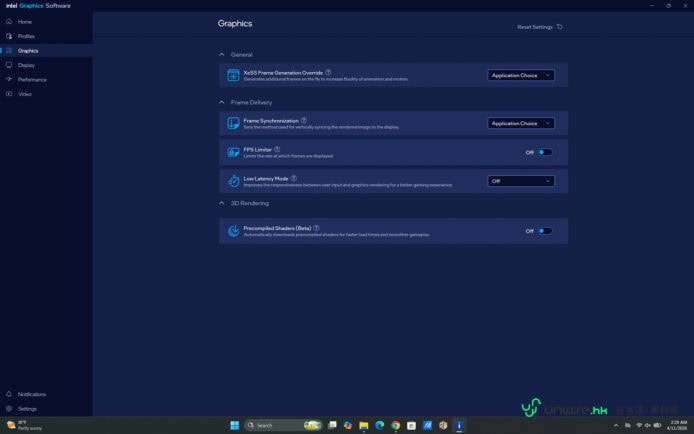The image size is (694, 434).
Task: Click the taskbar Search box
Action: (282, 425)
